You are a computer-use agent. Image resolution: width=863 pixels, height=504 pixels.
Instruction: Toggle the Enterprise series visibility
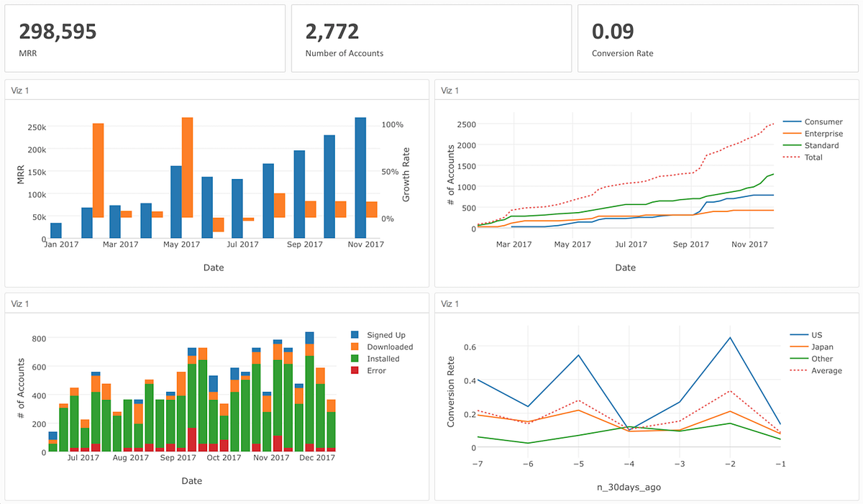coord(824,134)
